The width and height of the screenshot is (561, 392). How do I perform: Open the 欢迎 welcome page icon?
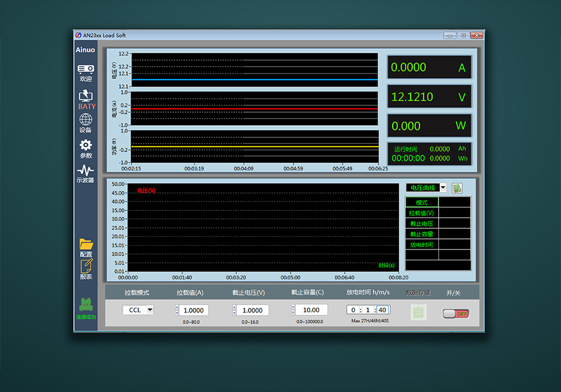coord(85,70)
